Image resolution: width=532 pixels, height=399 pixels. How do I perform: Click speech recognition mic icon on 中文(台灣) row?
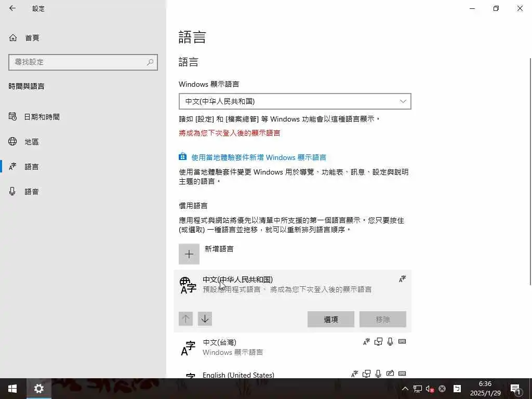coord(390,342)
